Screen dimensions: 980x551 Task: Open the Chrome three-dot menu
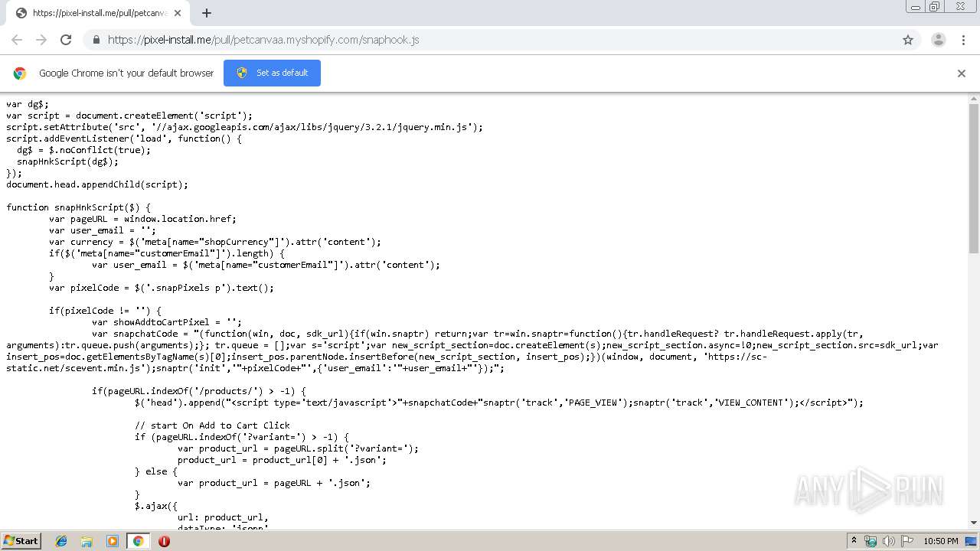point(963,40)
